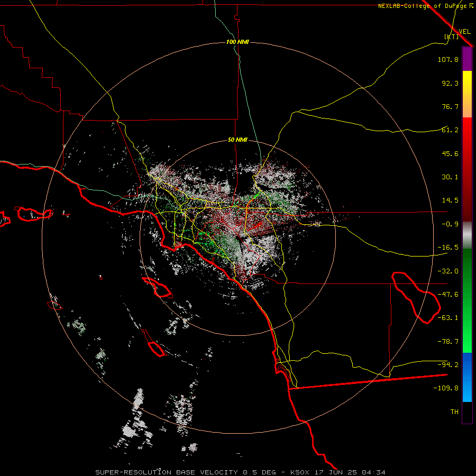Click the 76.7 legend value
This screenshot has height=476, width=476.
click(x=450, y=106)
